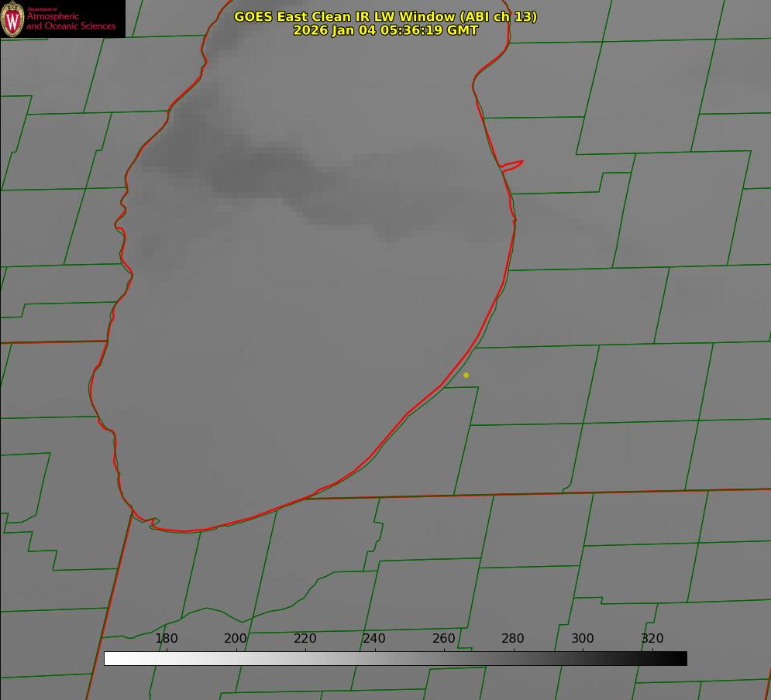The width and height of the screenshot is (771, 700).
Task: Click the 300 colorbar label
Action: pyautogui.click(x=583, y=639)
